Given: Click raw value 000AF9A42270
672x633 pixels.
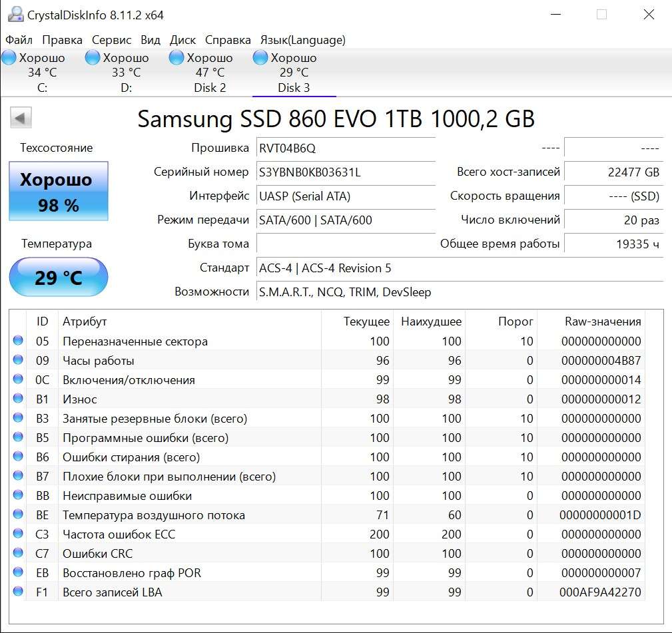Looking at the screenshot, I should pyautogui.click(x=600, y=592).
